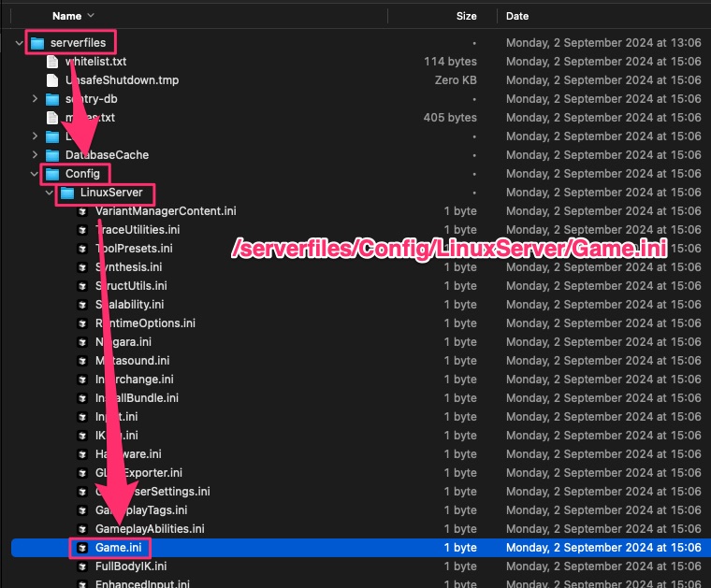
Task: Click the GLTFExporter.ini file icon
Action: click(82, 473)
